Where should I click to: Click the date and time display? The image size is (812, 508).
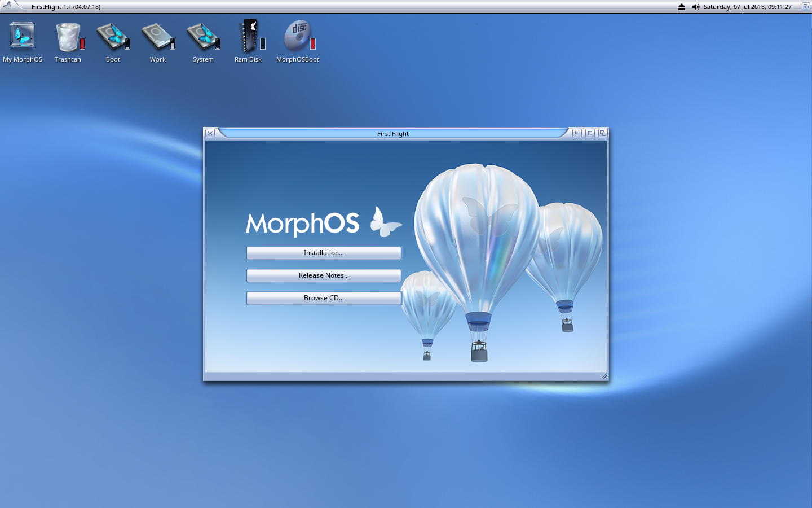(748, 7)
